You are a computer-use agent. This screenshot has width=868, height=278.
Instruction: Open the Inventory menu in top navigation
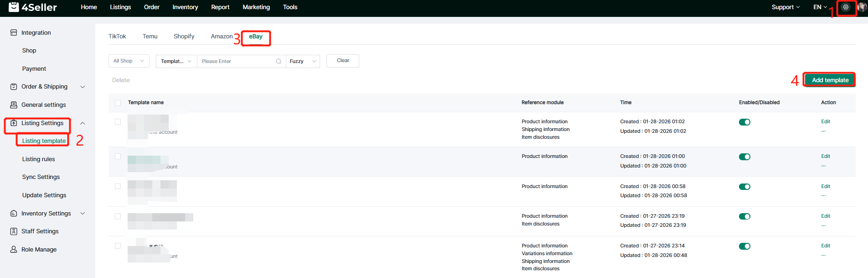185,7
